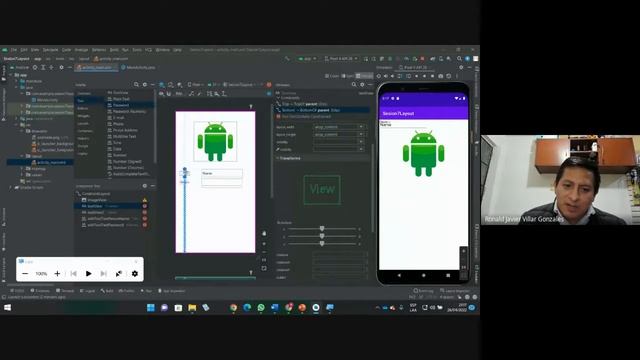The height and width of the screenshot is (360, 640).
Task: Open Search Everywhere magnifier in main toolbar
Action: (x=460, y=59)
